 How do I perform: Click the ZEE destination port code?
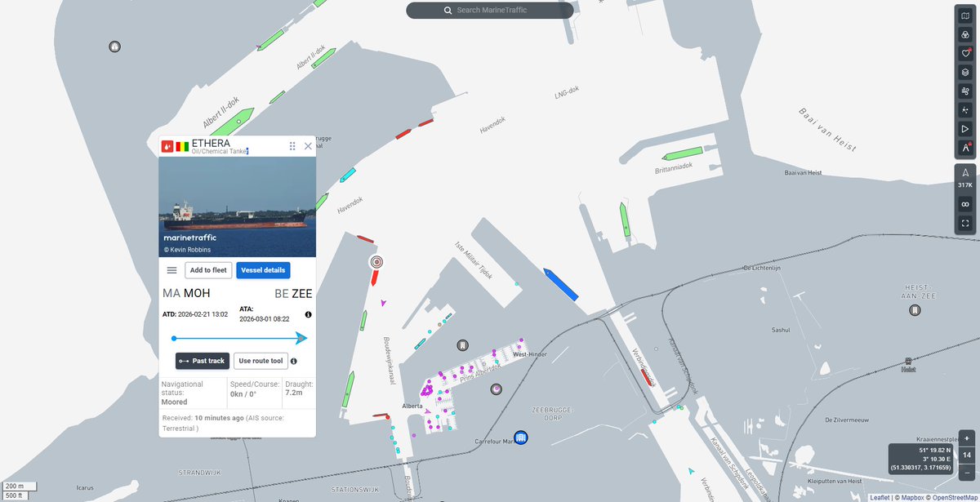pyautogui.click(x=301, y=294)
